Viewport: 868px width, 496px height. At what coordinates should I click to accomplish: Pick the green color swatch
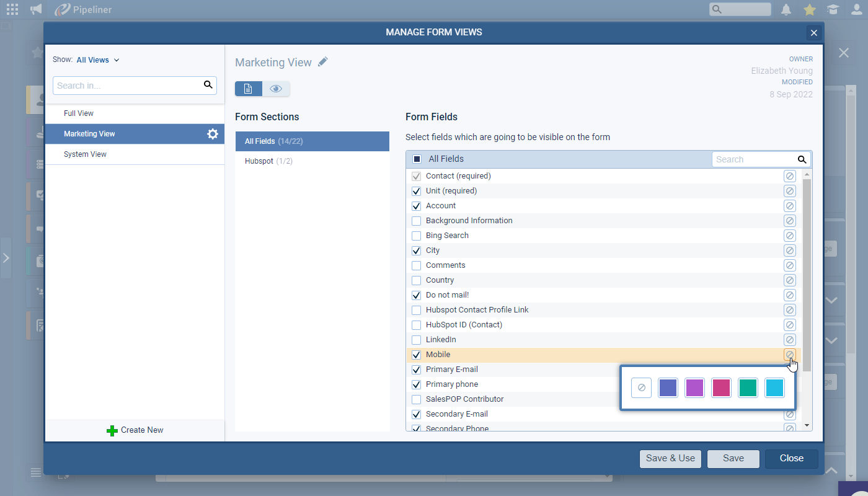point(748,388)
